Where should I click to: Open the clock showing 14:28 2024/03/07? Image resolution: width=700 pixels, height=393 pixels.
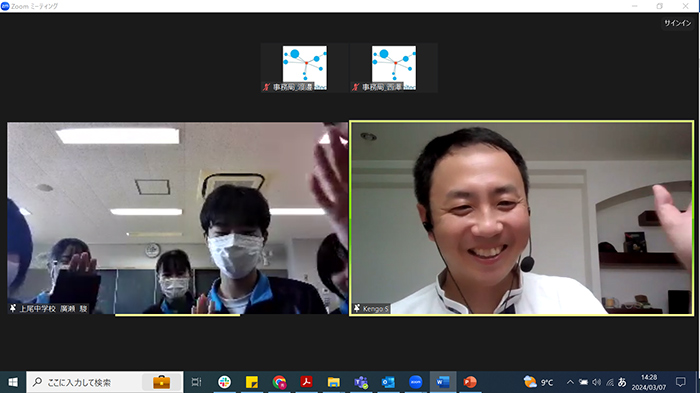[649, 383]
